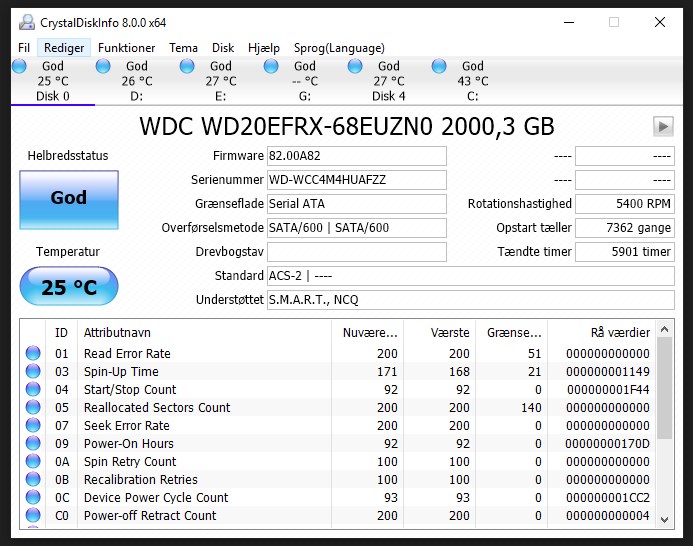693x546 pixels.
Task: Open the Hjælp menu
Action: pyautogui.click(x=264, y=48)
